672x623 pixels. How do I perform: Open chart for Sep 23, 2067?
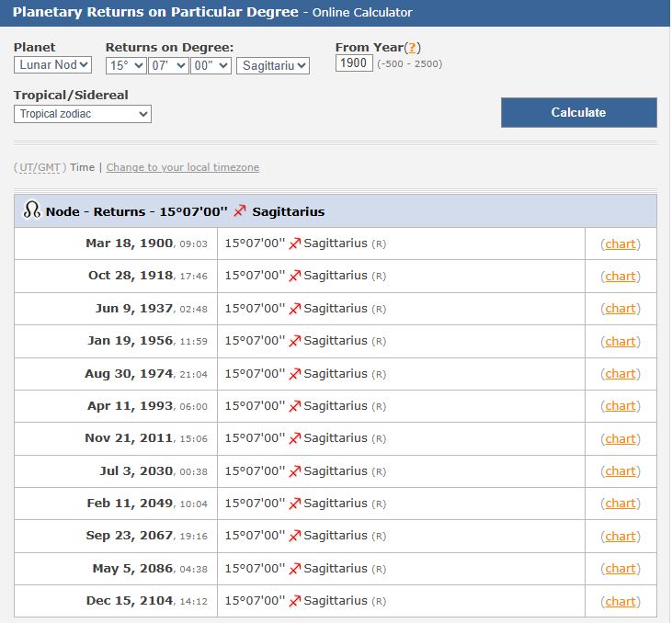621,536
